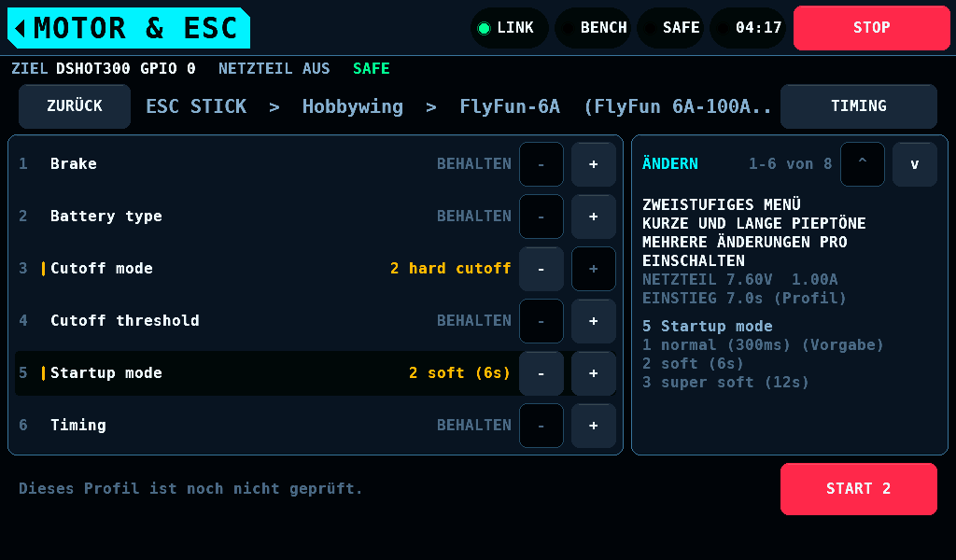This screenshot has height=560, width=956.
Task: Click the ÄNDERN panel heading
Action: click(x=670, y=163)
